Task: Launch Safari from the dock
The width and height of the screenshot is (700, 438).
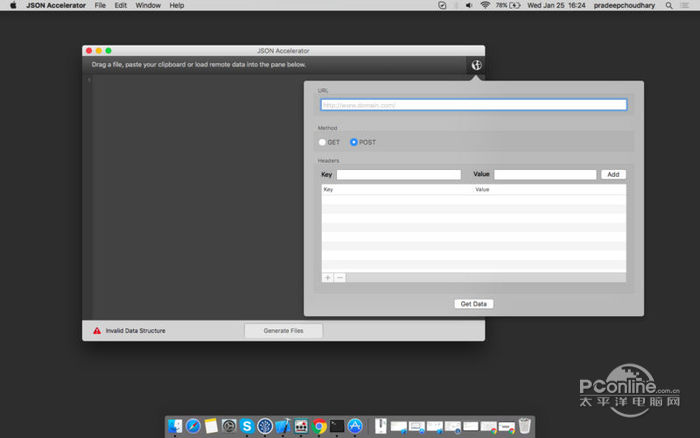Action: 193,426
